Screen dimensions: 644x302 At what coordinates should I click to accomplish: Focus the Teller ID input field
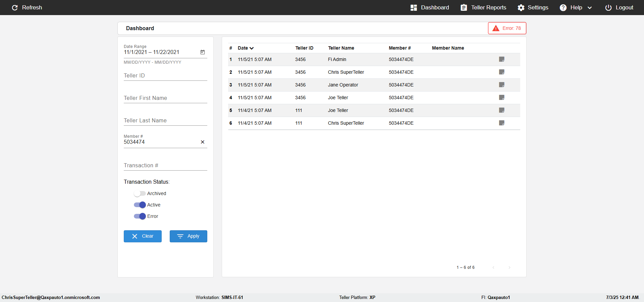[165, 75]
